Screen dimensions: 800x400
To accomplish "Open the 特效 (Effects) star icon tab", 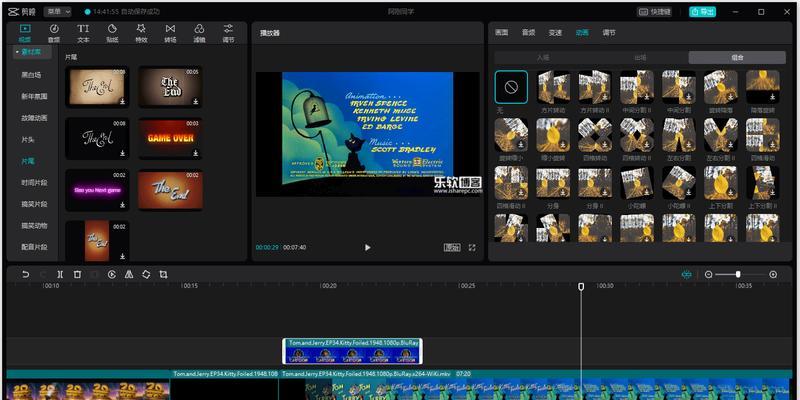I will click(x=141, y=33).
